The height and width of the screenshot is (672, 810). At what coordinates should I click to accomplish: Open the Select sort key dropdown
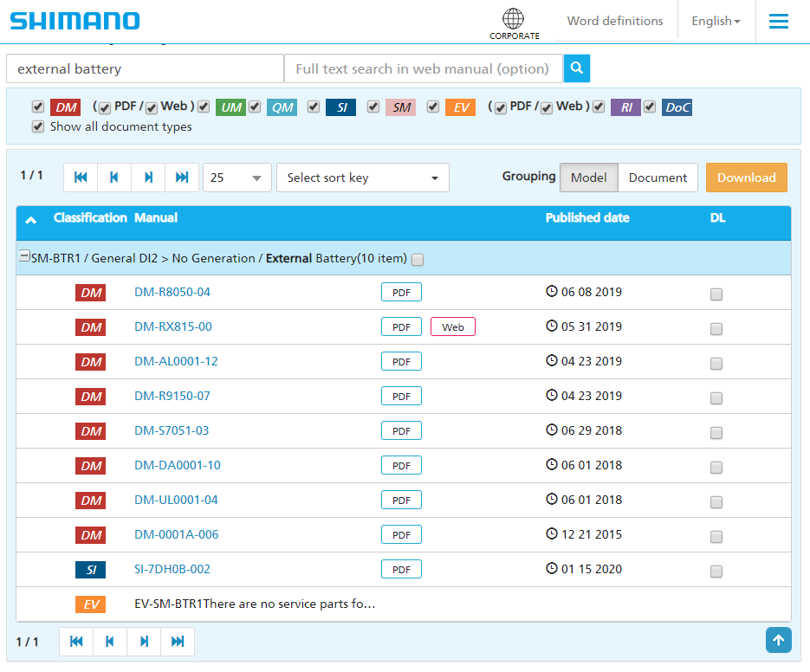click(363, 178)
